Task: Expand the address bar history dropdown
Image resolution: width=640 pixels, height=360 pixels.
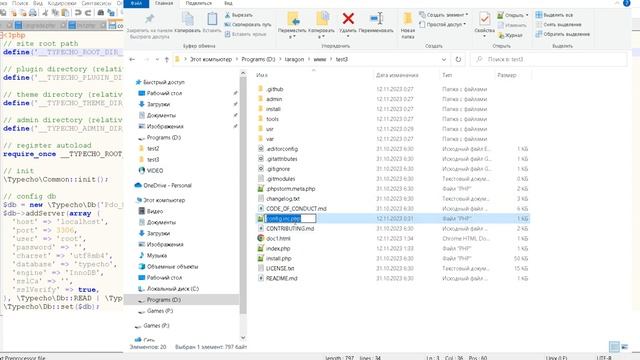Action: (x=444, y=60)
